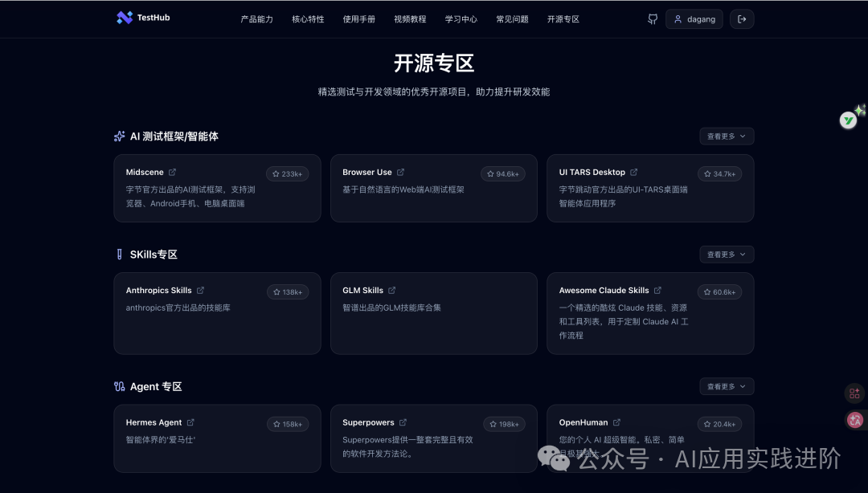Click UI TARS Desktop 34.7k+ star badge

click(719, 173)
